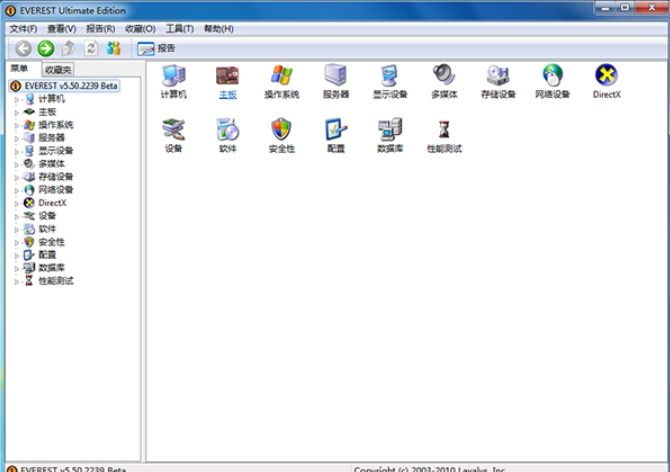
Task: Select 安全性 in the tree
Action: click(51, 242)
